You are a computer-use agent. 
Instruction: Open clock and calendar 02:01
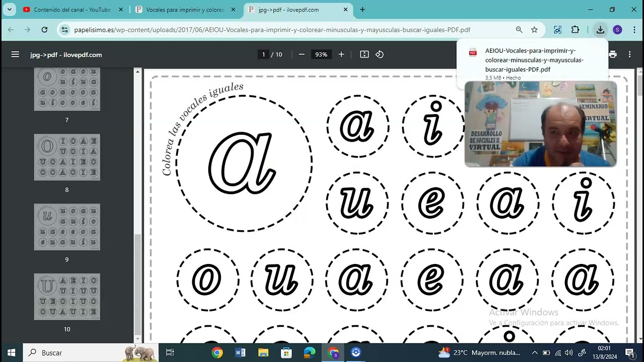(604, 352)
